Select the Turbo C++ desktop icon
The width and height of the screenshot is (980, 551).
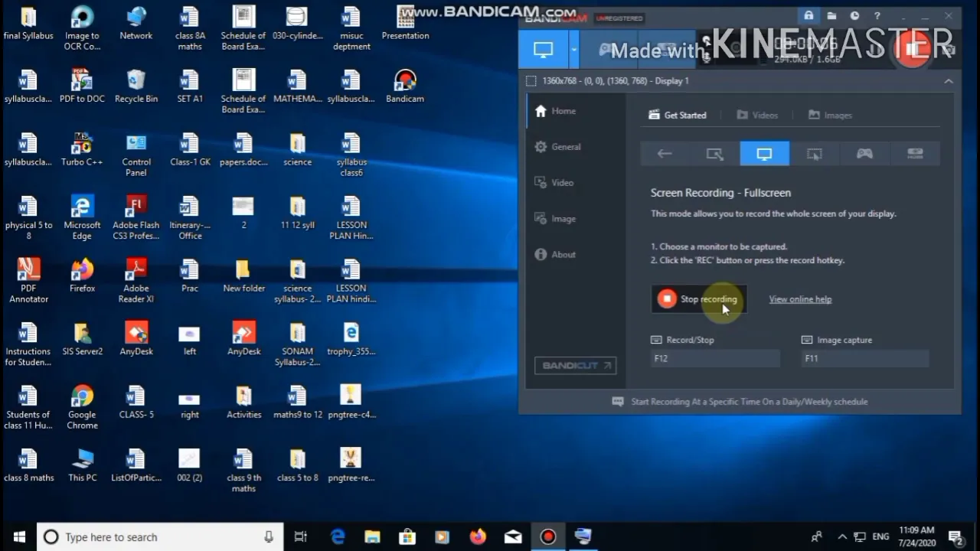click(82, 149)
